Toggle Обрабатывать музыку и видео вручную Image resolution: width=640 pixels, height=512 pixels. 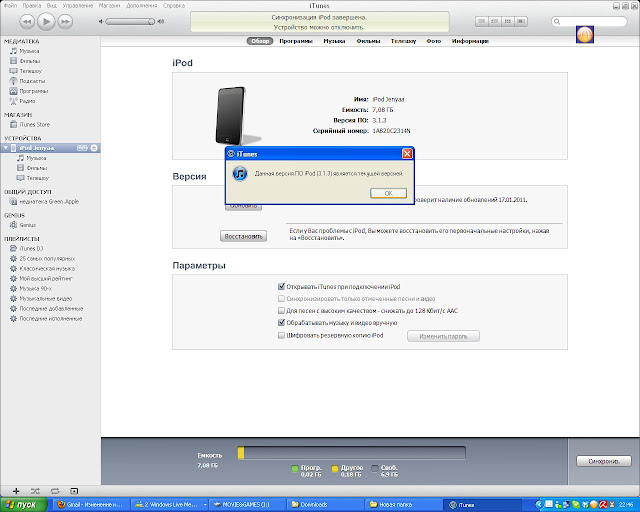[x=281, y=323]
